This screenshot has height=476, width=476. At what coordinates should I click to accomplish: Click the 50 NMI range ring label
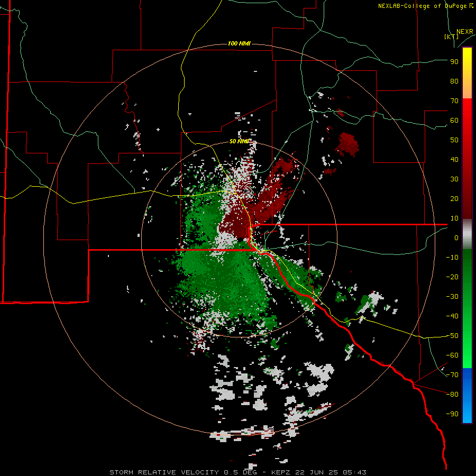[x=239, y=141]
